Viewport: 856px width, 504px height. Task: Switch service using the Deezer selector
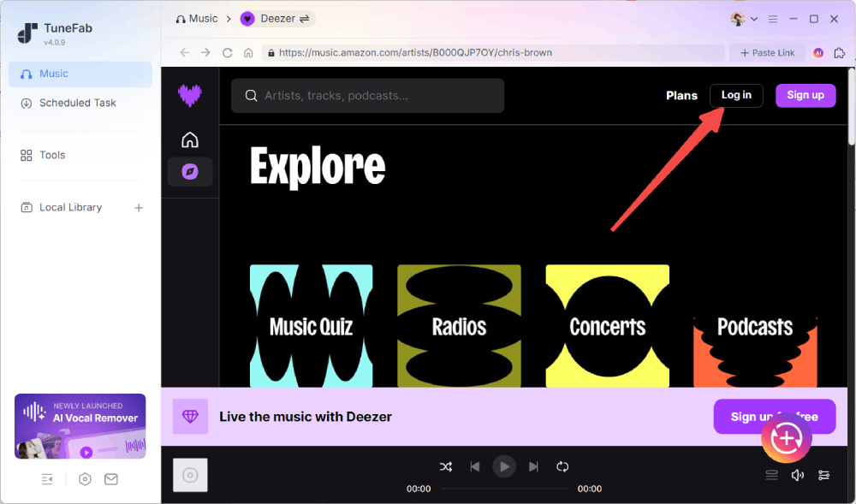click(x=277, y=19)
